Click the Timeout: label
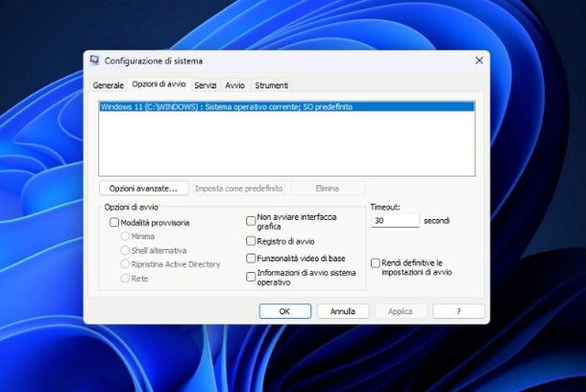Image resolution: width=586 pixels, height=392 pixels. 385,207
